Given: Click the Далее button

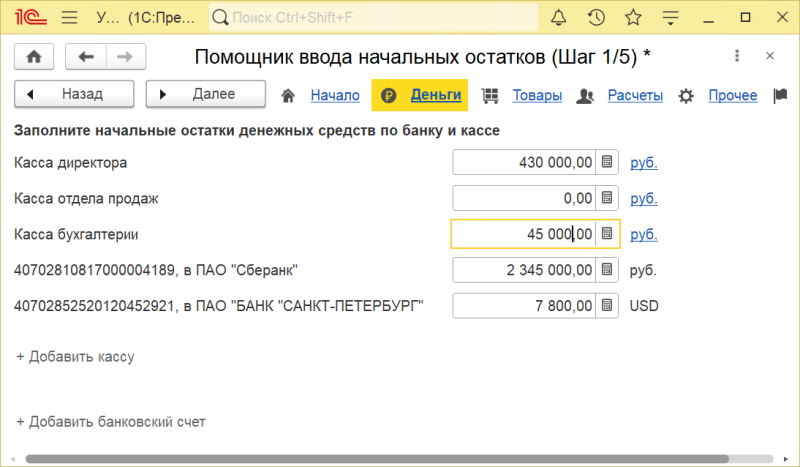Looking at the screenshot, I should 206,94.
